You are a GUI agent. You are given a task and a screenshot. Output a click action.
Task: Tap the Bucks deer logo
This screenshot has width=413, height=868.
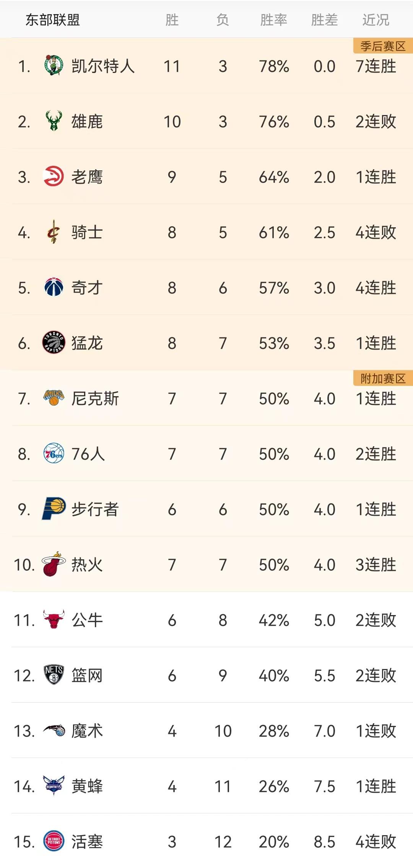pyautogui.click(x=54, y=121)
